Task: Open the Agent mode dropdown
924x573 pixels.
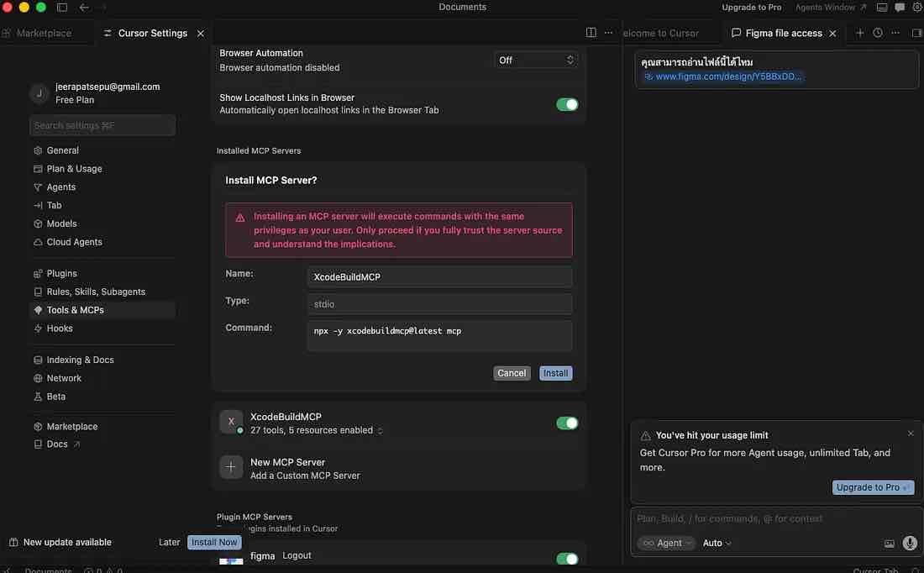Action: [666, 543]
